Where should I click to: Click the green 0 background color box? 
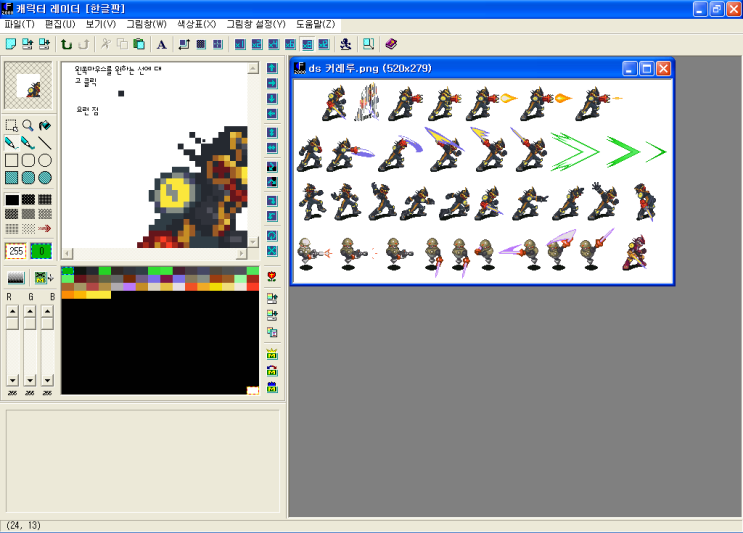41,251
